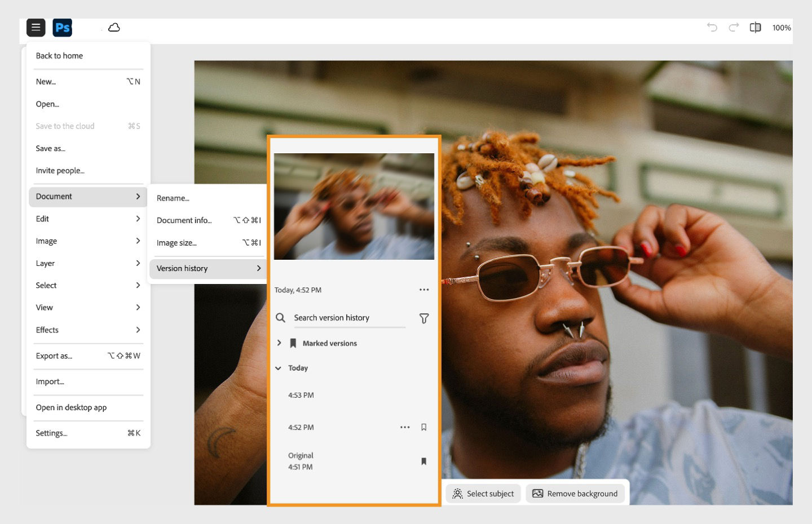The image size is (812, 524).
Task: Expand the Edit submenu
Action: (x=89, y=219)
